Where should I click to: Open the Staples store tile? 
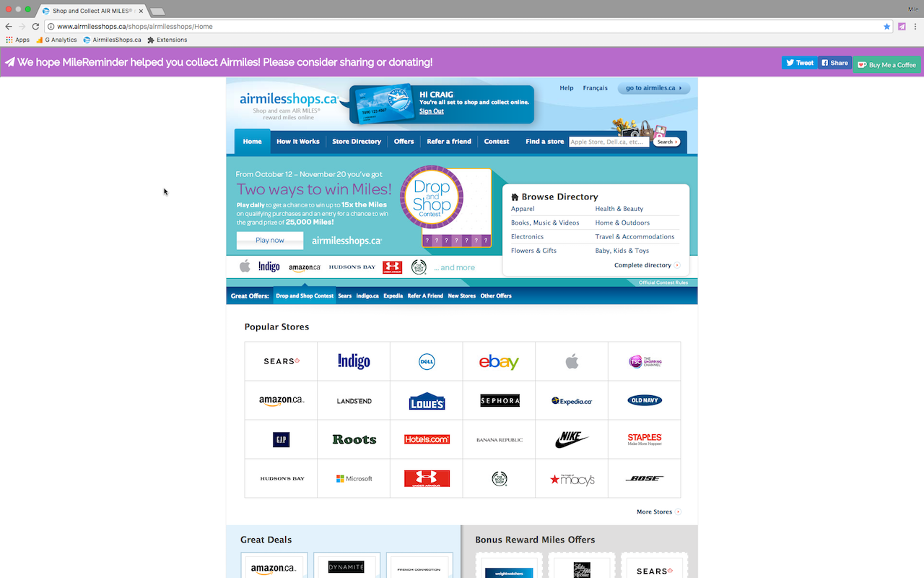click(645, 439)
